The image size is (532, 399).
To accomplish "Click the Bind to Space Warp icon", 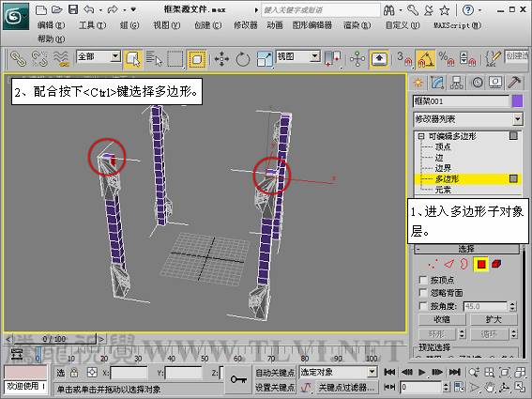I will (x=61, y=58).
